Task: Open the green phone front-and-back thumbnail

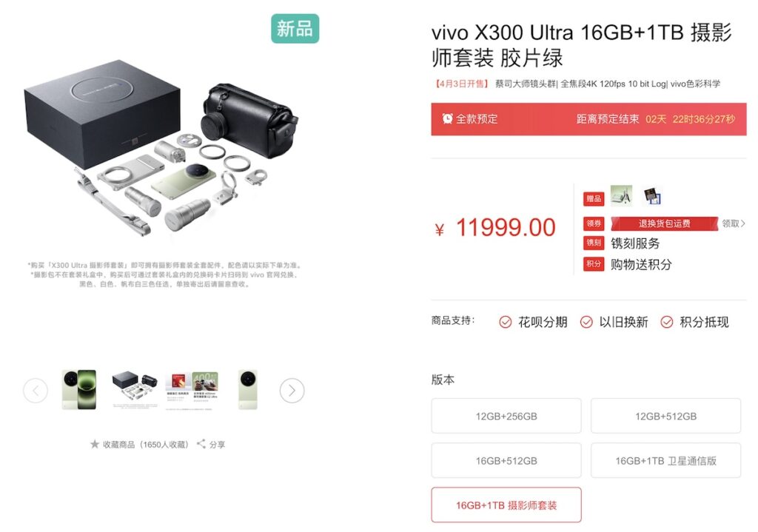Action: [79, 389]
